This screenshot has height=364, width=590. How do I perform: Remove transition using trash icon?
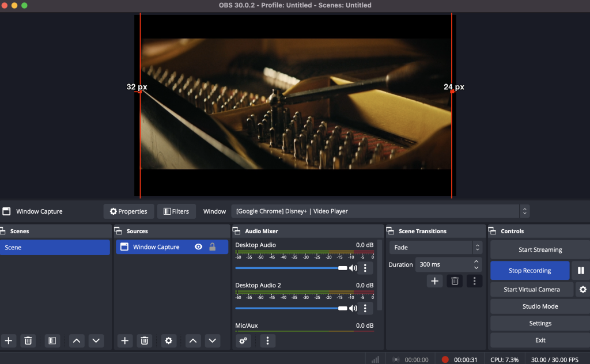[x=455, y=281]
